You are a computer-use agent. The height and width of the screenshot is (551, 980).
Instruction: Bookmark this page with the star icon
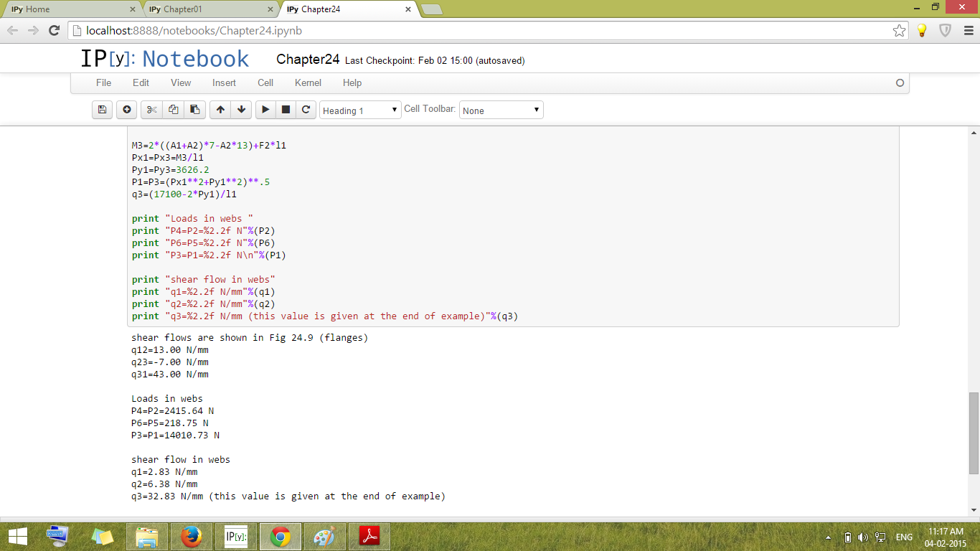pyautogui.click(x=899, y=30)
